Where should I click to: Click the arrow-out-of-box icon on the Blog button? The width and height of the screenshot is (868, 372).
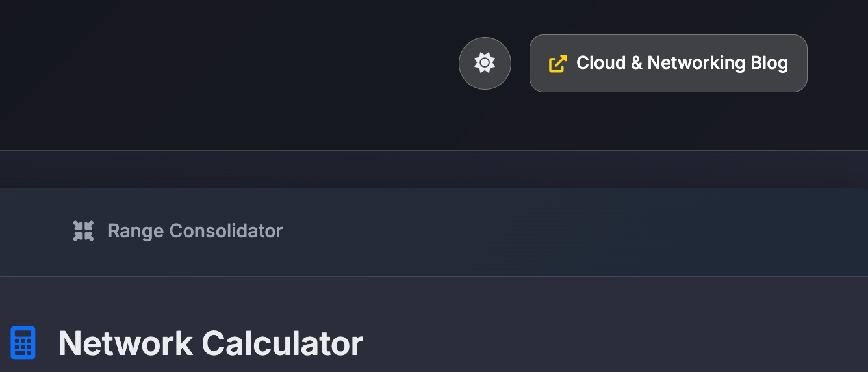(557, 63)
